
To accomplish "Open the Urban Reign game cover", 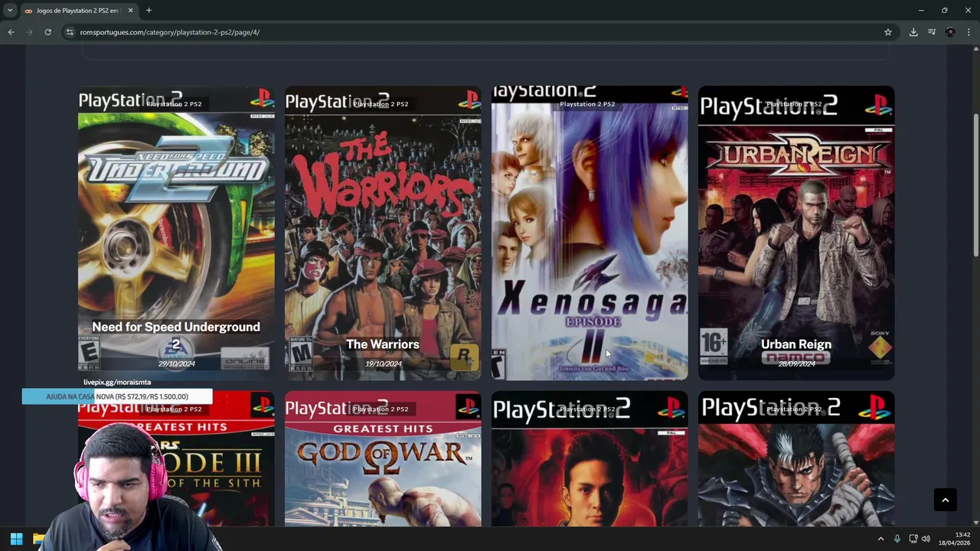I will pos(796,233).
